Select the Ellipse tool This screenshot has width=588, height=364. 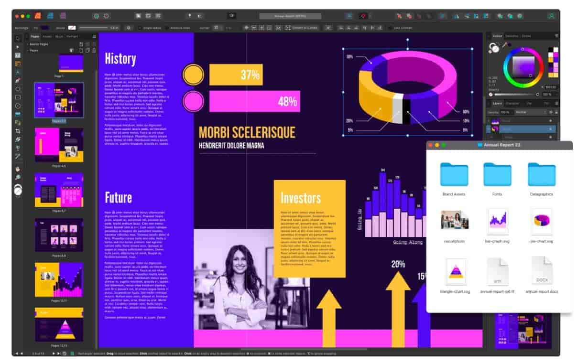[18, 89]
